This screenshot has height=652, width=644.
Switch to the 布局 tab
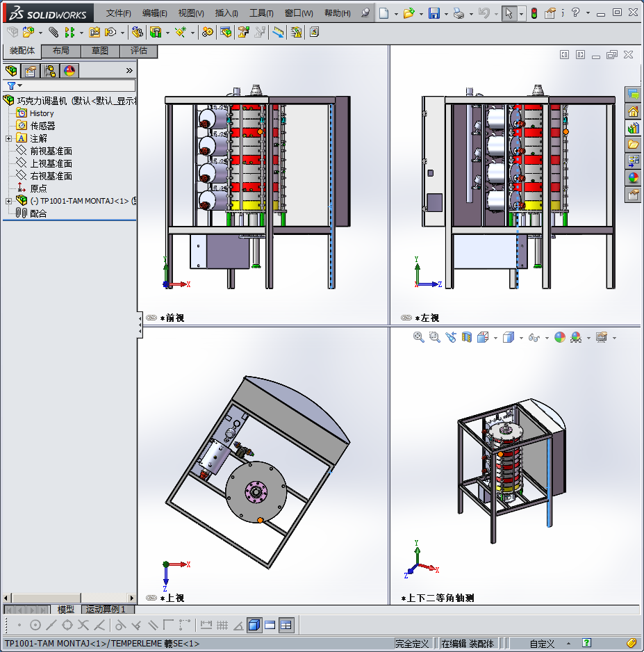(x=61, y=51)
